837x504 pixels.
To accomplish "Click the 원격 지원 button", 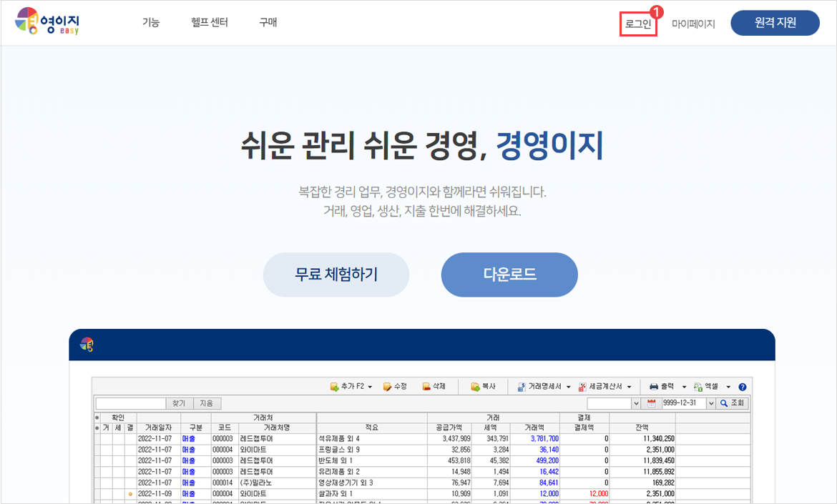I will pyautogui.click(x=775, y=23).
